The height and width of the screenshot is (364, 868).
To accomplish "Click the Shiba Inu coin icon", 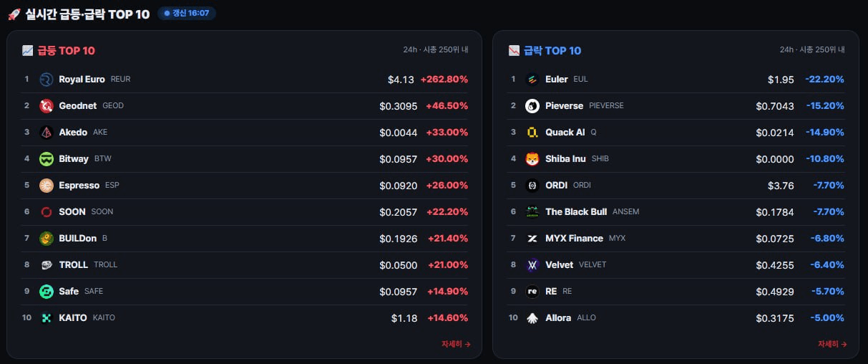I will tap(532, 159).
